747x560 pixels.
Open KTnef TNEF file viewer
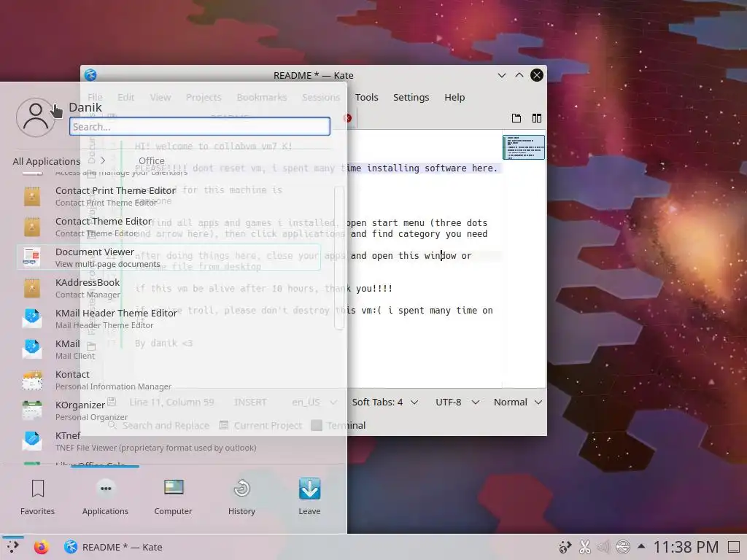pyautogui.click(x=169, y=441)
